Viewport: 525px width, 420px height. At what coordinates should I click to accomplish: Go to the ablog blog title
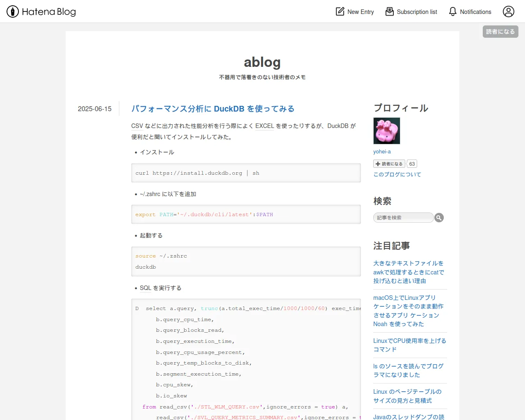click(x=262, y=62)
